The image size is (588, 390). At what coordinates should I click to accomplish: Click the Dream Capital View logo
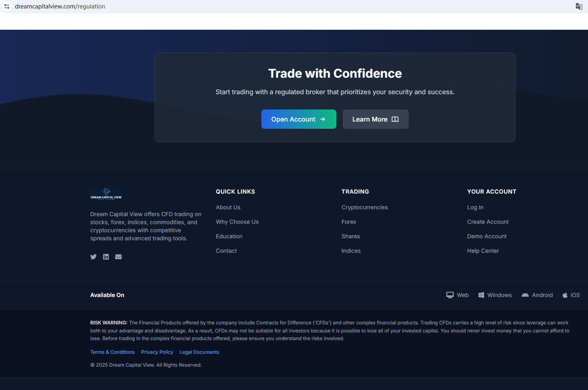click(106, 194)
